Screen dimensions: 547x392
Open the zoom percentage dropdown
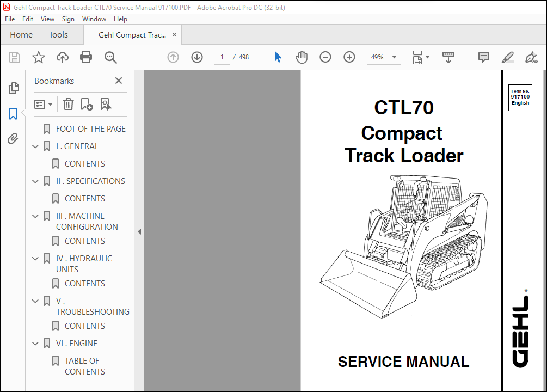coord(394,57)
